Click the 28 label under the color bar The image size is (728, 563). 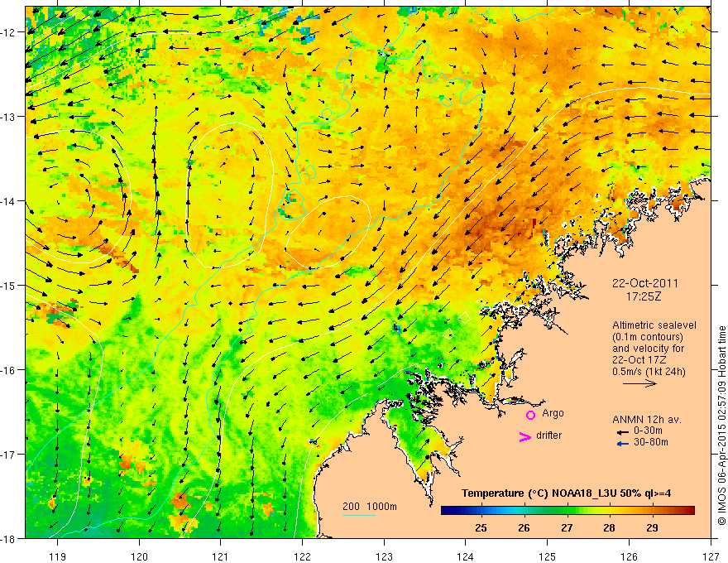pos(609,527)
